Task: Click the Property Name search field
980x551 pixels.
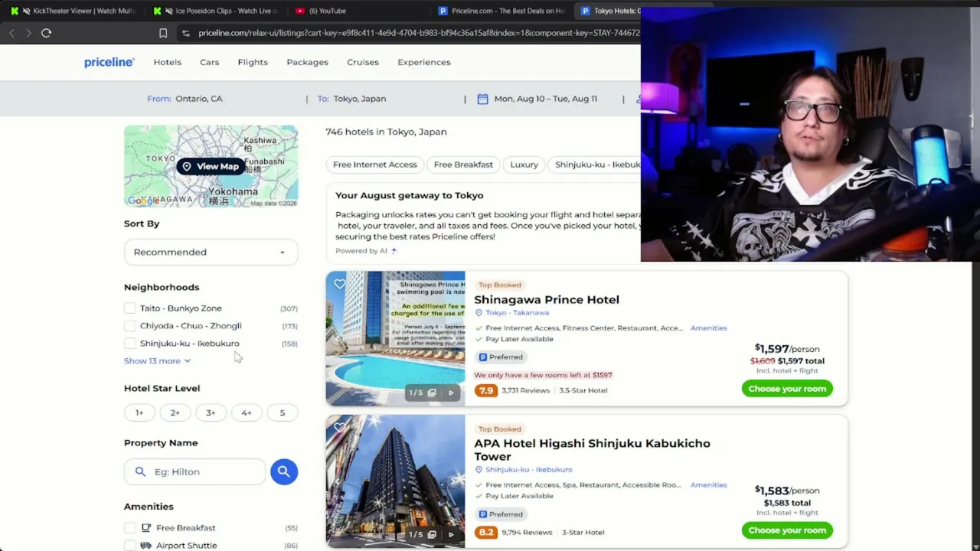Action: tap(194, 471)
